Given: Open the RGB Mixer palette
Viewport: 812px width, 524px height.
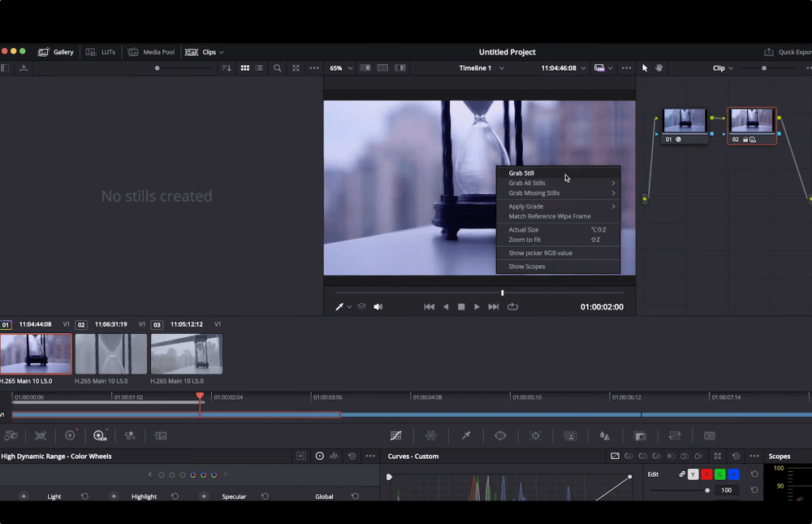Looking at the screenshot, I should click(130, 436).
